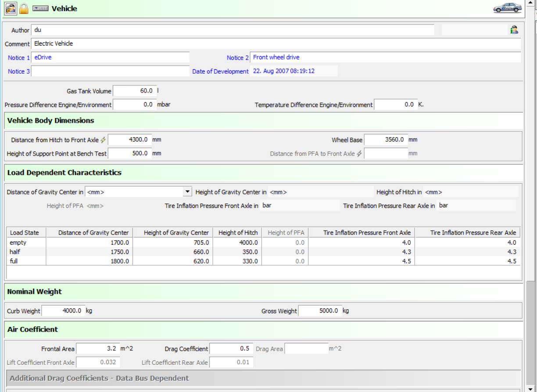Click the author info person icon
Viewport: 537px width, 392px height.
pyautogui.click(x=514, y=30)
